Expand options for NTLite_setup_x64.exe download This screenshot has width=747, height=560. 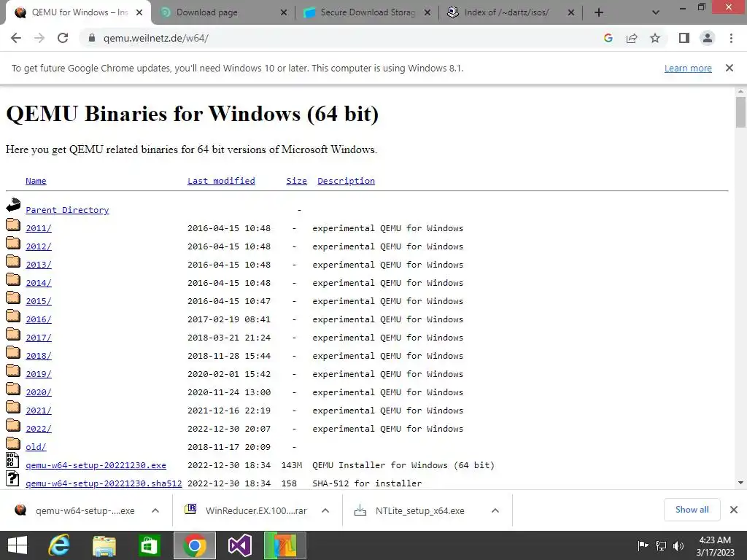[x=495, y=510]
